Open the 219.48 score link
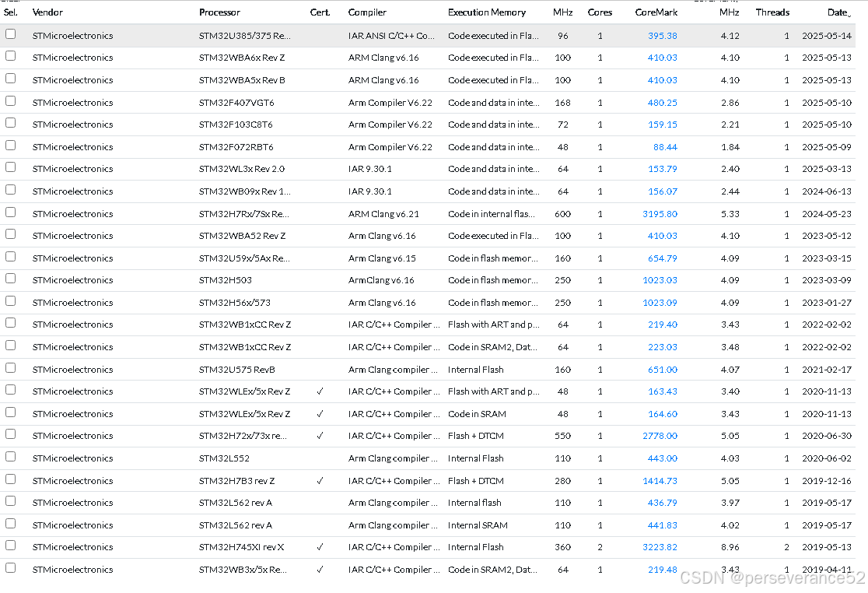This screenshot has height=593, width=868. coord(663,570)
